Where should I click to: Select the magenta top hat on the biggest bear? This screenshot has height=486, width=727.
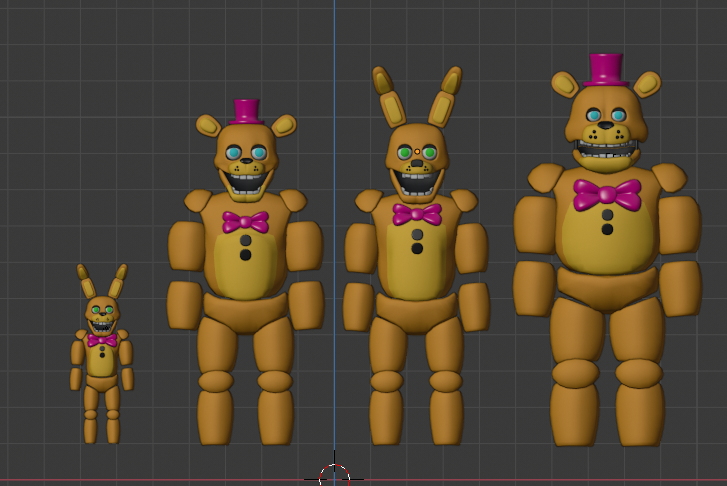(605, 70)
